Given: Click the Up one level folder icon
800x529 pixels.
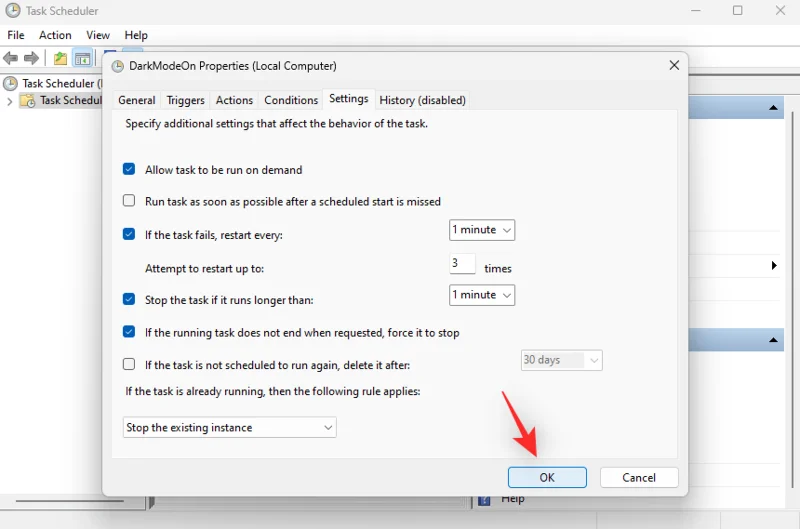Looking at the screenshot, I should point(60,58).
